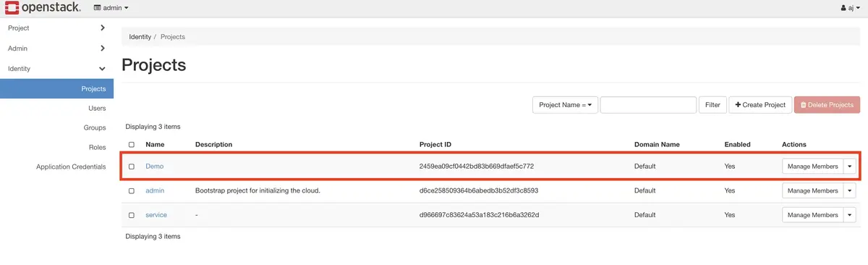Open the Demo row actions dropdown arrow
868x265 pixels.
point(849,167)
